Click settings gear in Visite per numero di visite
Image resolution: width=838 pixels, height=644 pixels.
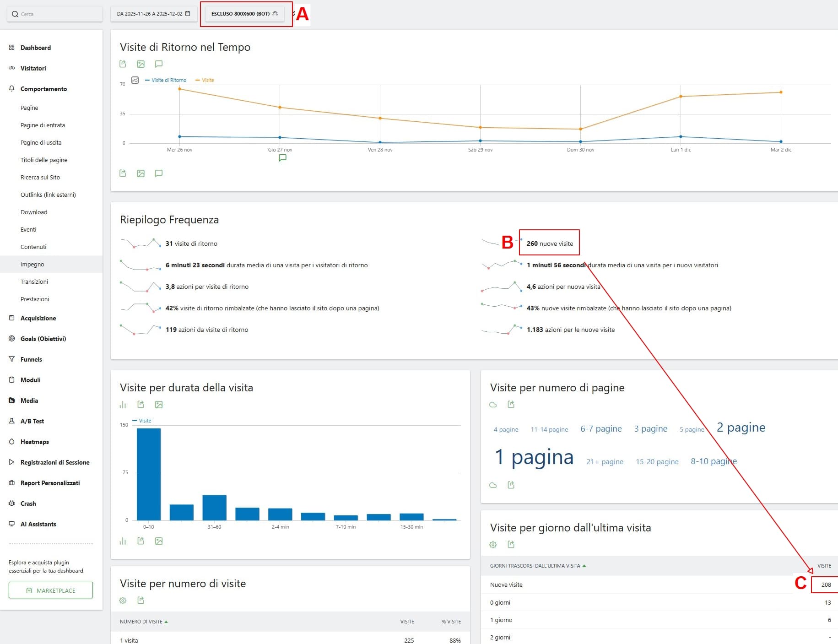click(123, 601)
